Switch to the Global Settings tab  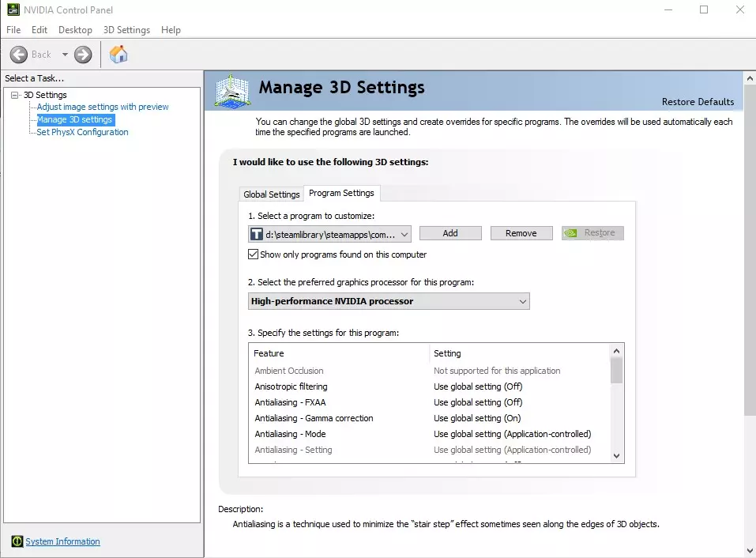272,194
